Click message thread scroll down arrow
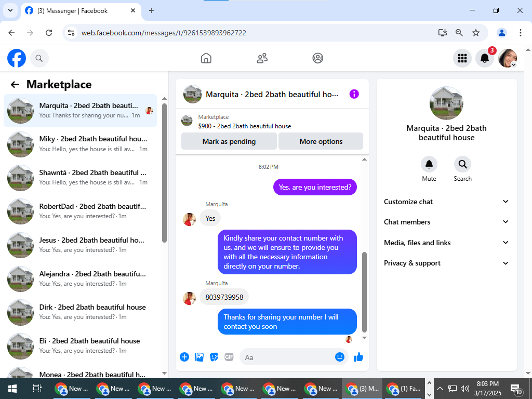 (364, 338)
